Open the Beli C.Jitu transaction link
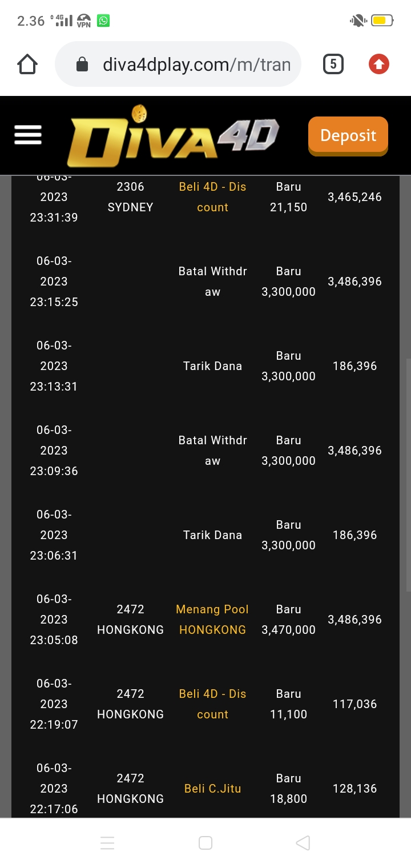 (x=212, y=789)
